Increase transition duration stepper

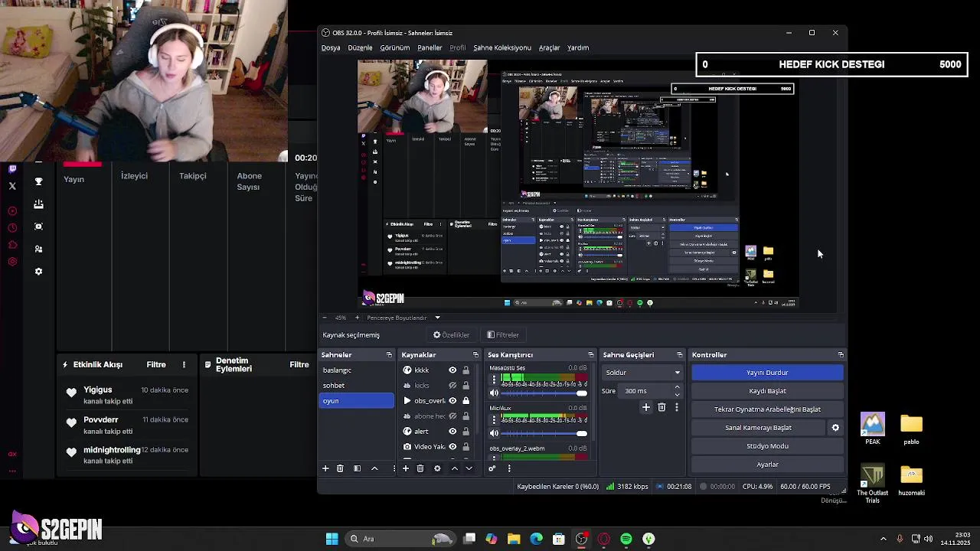pos(677,387)
